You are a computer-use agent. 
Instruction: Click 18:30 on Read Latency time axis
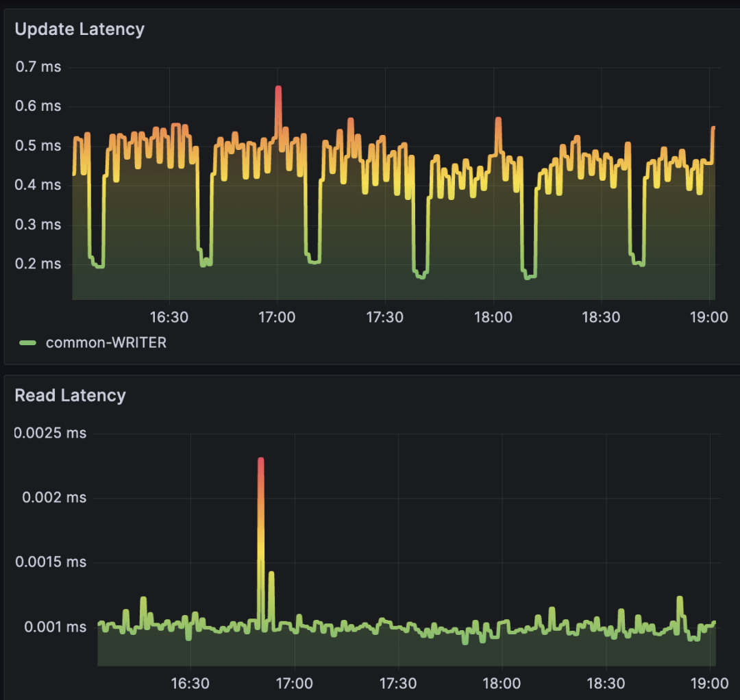pos(606,683)
